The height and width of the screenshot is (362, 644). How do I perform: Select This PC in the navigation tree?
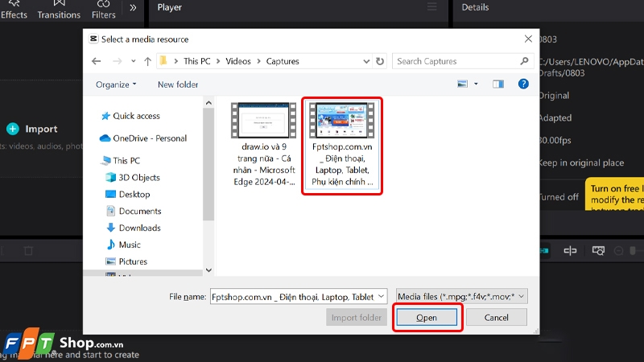tap(122, 160)
